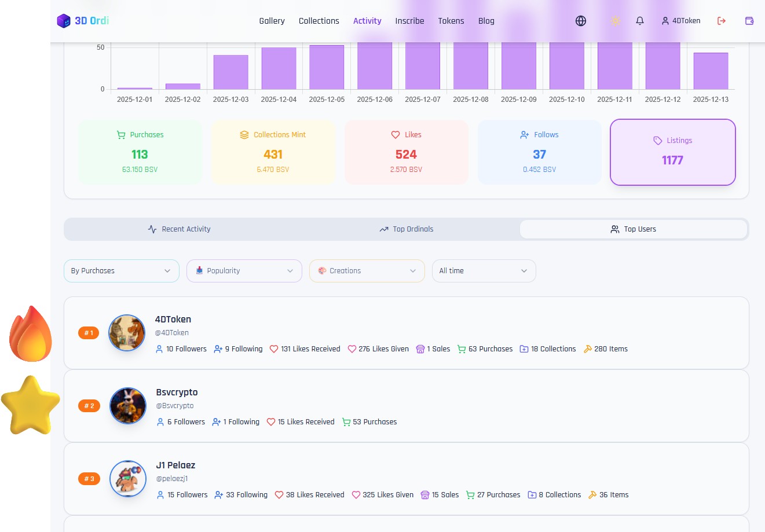Screen dimensions: 765x532
Task: Open Collections in navigation bar
Action: [x=319, y=21]
